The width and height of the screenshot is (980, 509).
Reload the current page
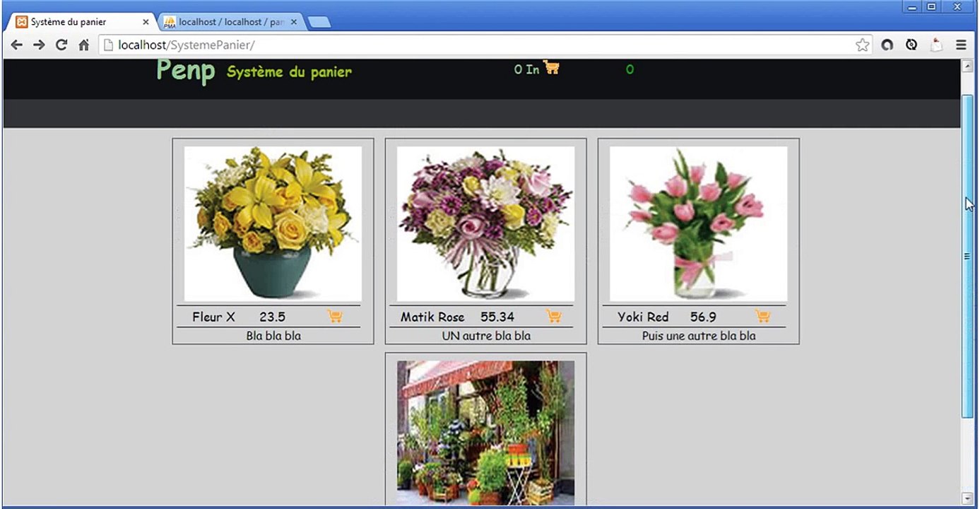(x=61, y=45)
